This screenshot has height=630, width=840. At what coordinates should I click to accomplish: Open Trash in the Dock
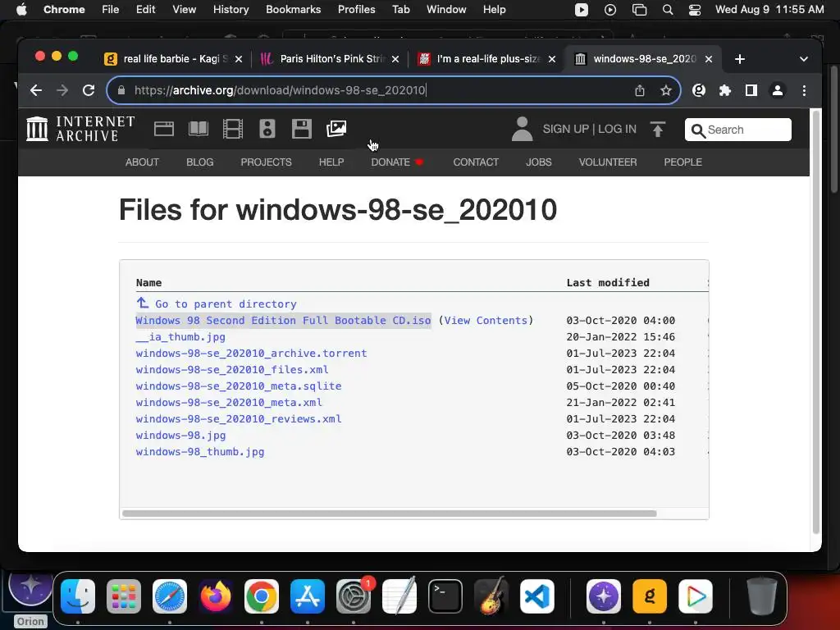point(762,596)
